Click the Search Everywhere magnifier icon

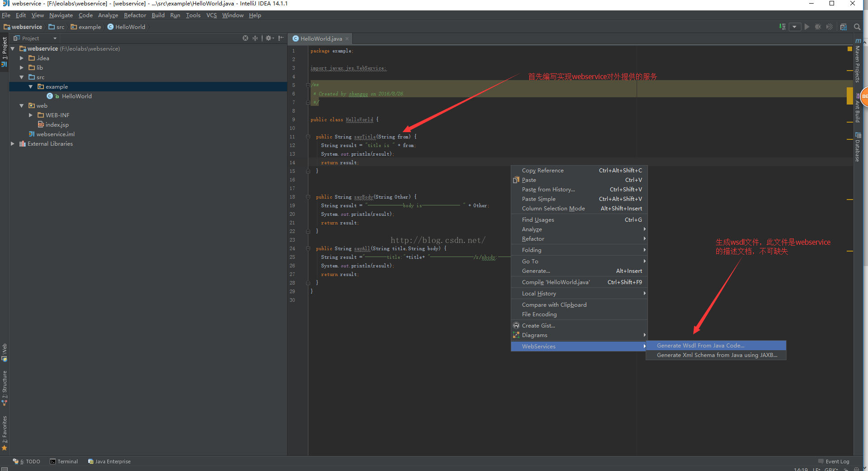coord(857,27)
